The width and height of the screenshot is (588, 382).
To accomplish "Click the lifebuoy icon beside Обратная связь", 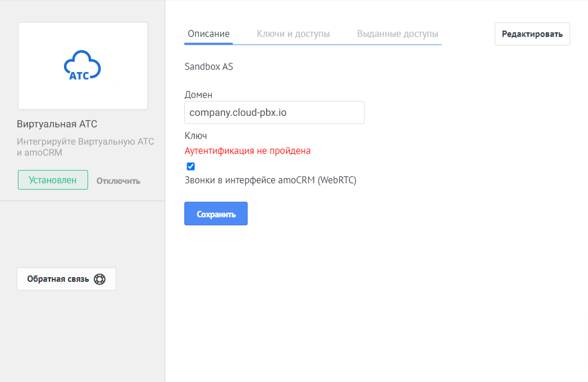I will 100,279.
